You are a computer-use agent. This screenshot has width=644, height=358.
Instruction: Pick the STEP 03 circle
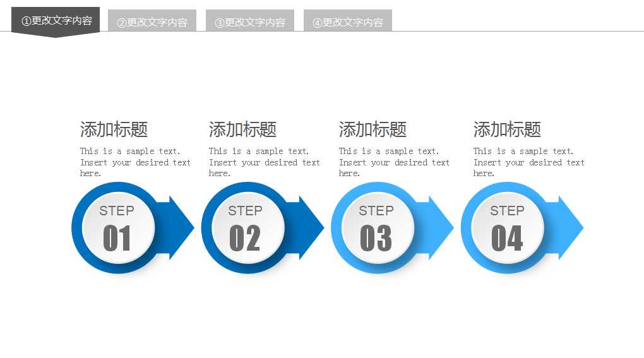378,228
